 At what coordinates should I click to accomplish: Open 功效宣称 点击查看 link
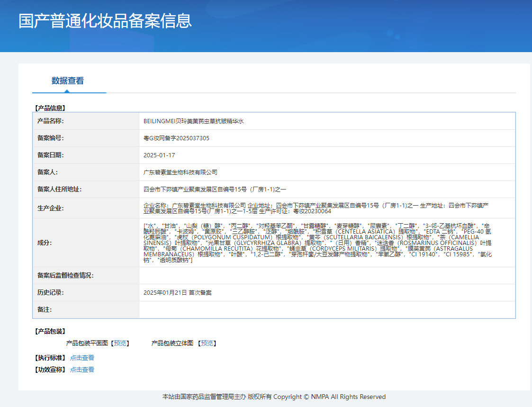tap(82, 370)
